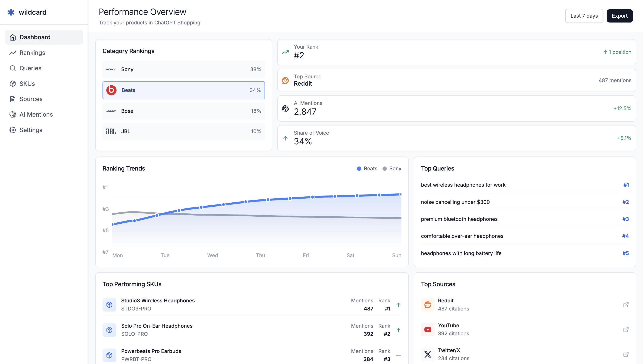Viewport: 643px width, 364px height.
Task: Toggle the Beats blue legend dot
Action: click(x=359, y=169)
